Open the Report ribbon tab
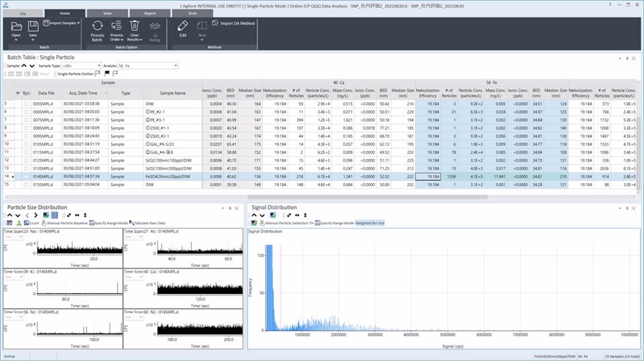Image resolution: width=644 pixels, height=362 pixels. tap(150, 13)
